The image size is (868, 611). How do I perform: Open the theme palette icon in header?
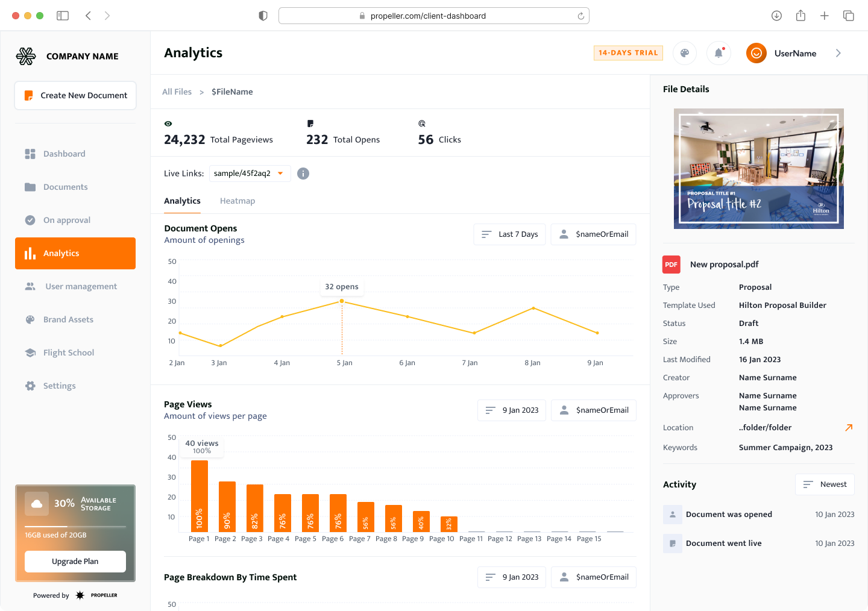[x=685, y=53]
